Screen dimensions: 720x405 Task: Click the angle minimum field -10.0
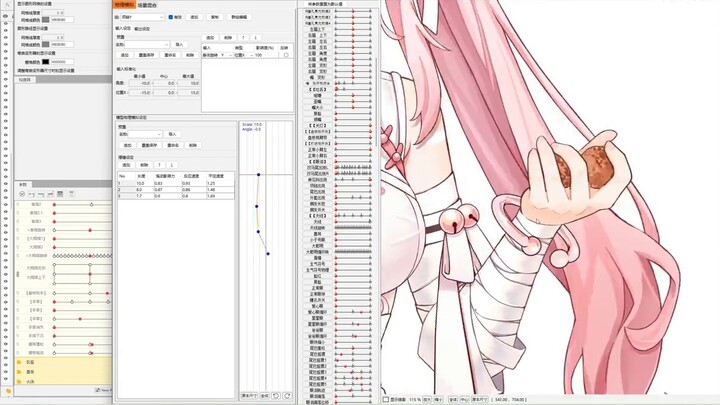pos(140,84)
